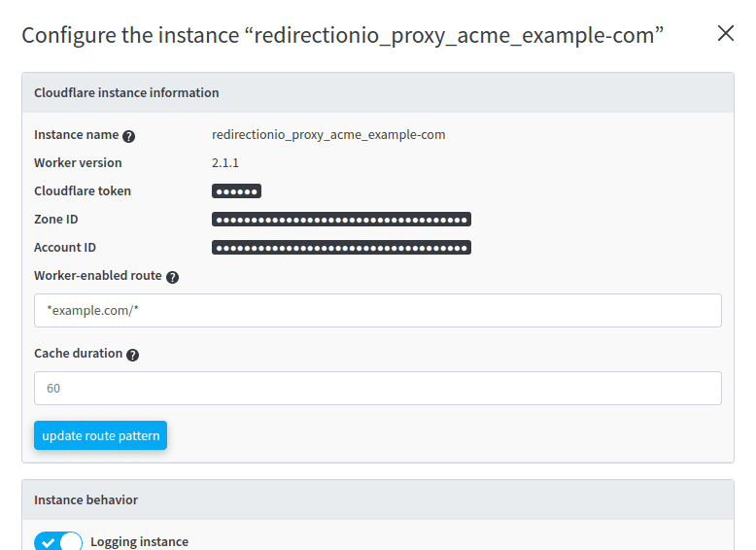Click the Cloudflare token label
The image size is (756, 550).
[83, 190]
